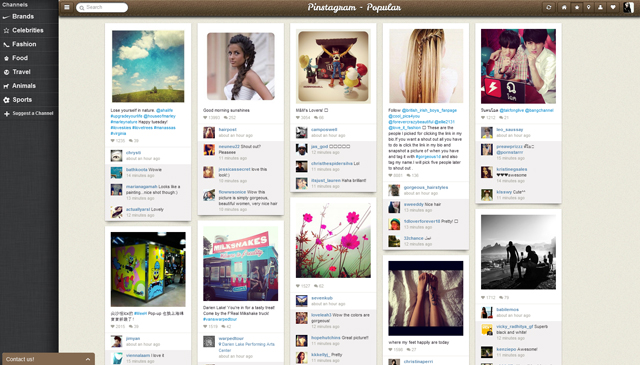Open the feet on bed photo

click(426, 298)
